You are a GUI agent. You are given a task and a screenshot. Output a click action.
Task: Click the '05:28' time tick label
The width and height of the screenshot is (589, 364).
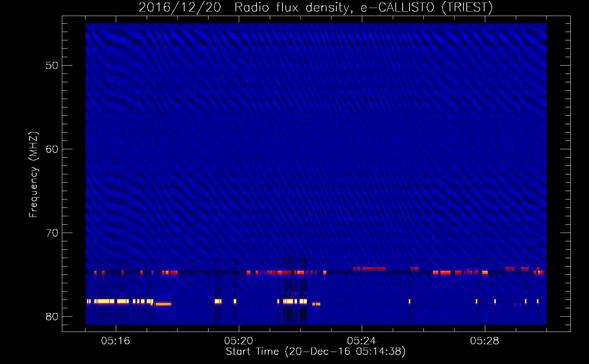click(x=485, y=341)
